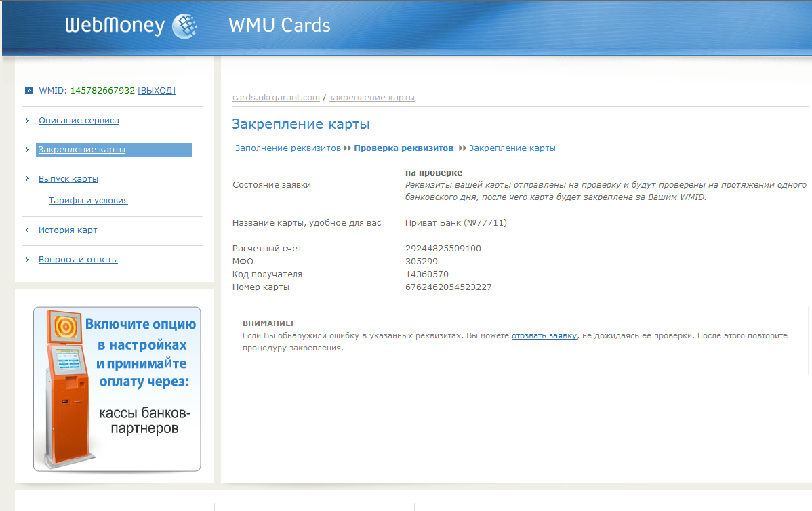
Task: Click the double arrow after Проверка реквизитов
Action: pos(462,148)
